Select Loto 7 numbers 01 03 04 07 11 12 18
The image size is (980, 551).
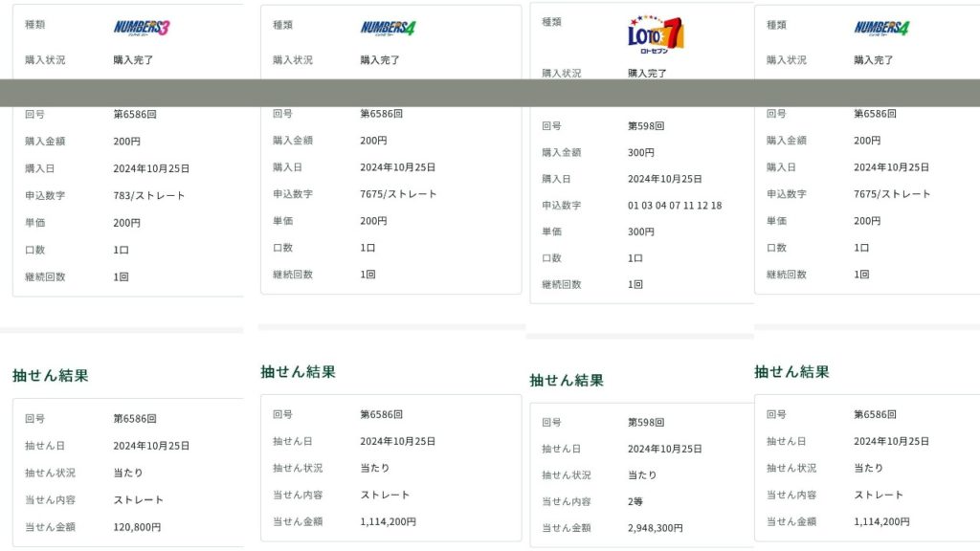[675, 206]
